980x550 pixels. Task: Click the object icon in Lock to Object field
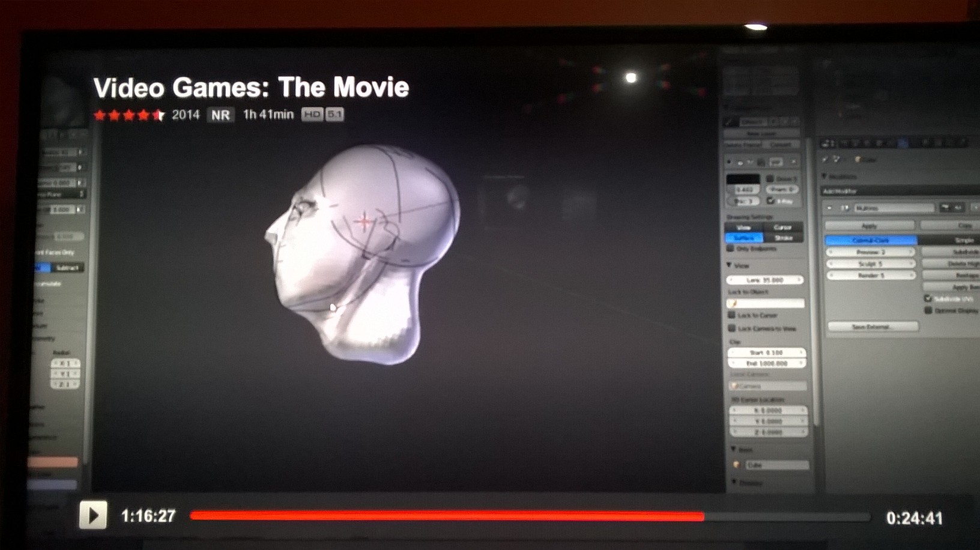pyautogui.click(x=733, y=303)
